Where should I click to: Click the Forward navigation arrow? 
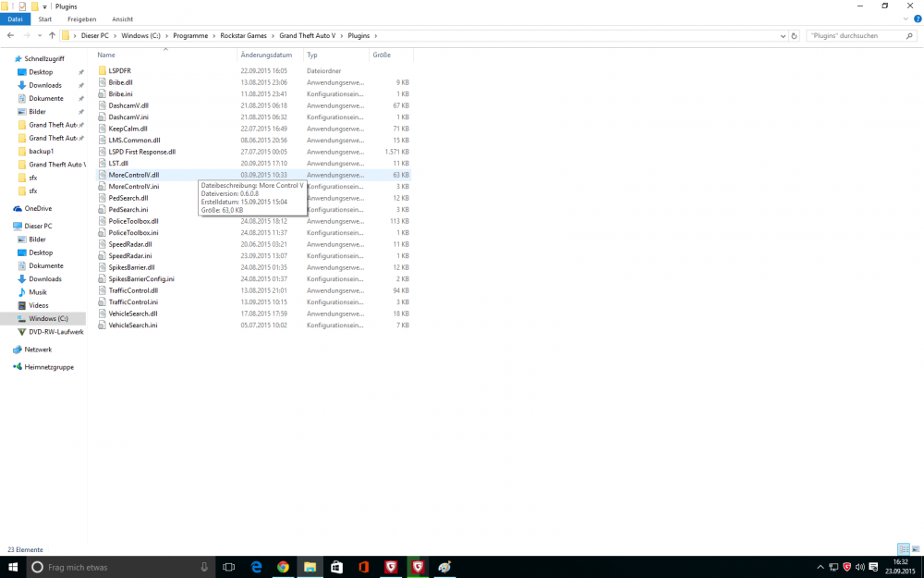pos(27,36)
